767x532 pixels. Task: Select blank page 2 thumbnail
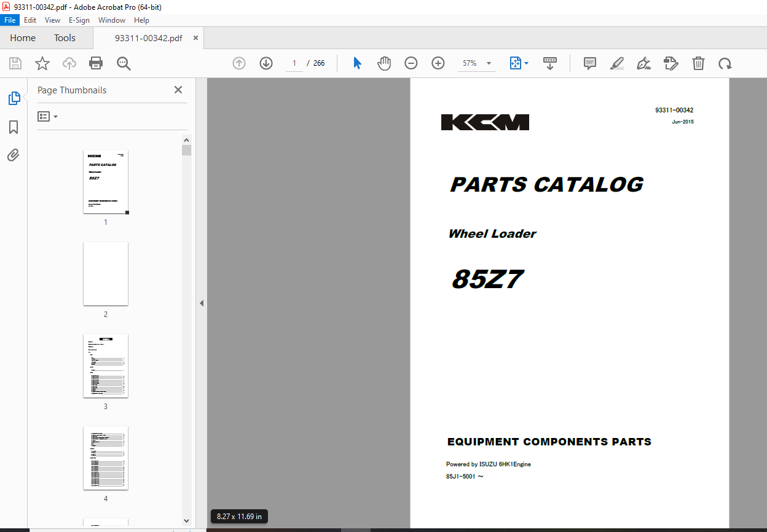[x=106, y=273]
